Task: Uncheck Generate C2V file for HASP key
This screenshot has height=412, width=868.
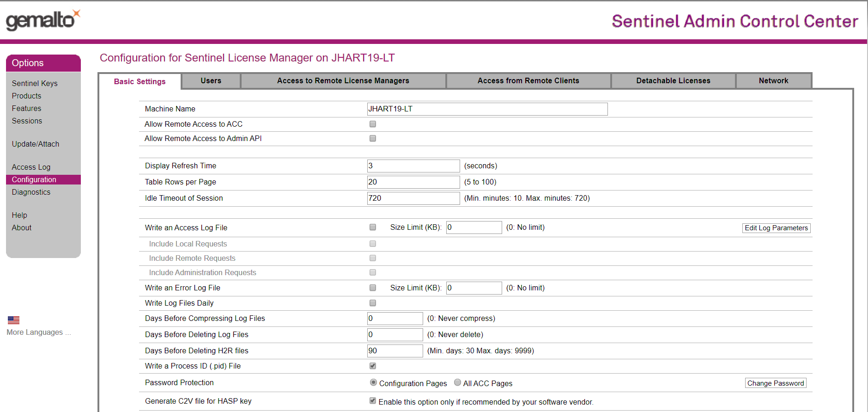Action: point(373,400)
